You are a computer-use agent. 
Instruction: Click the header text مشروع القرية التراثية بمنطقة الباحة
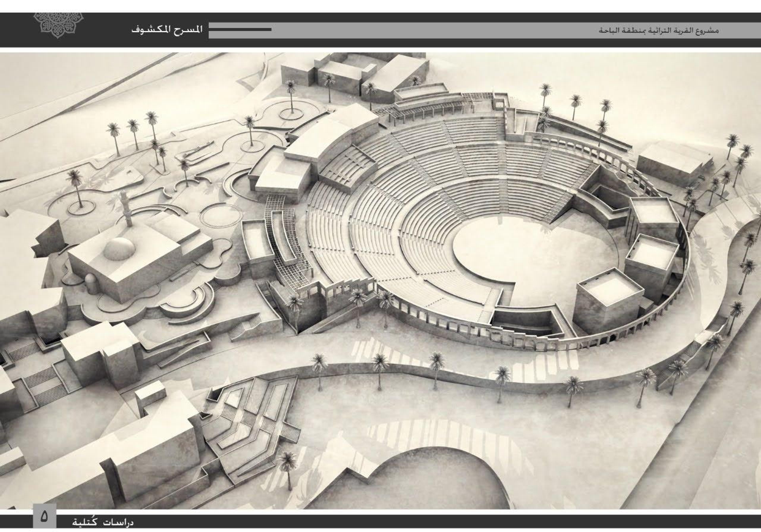[659, 31]
